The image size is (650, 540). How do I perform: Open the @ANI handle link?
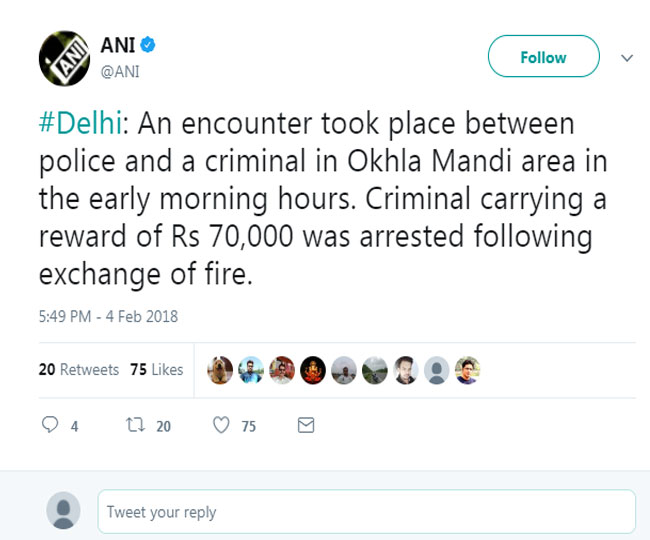click(x=120, y=72)
